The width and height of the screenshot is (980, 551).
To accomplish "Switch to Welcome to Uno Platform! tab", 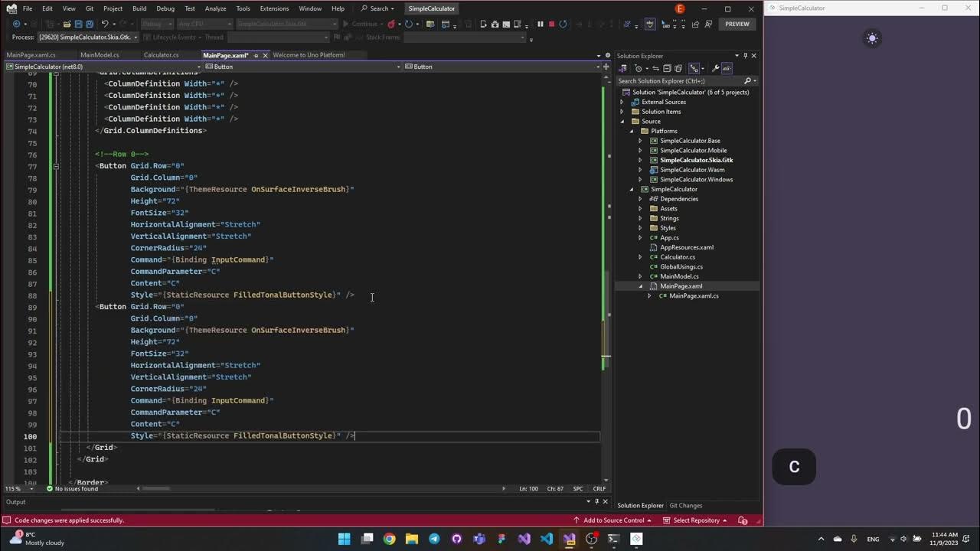I will pos(309,55).
